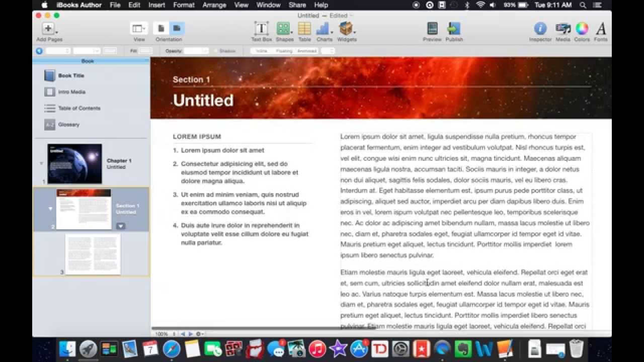Image resolution: width=644 pixels, height=362 pixels.
Task: Select Intro Media in sidebar
Action: tap(71, 92)
